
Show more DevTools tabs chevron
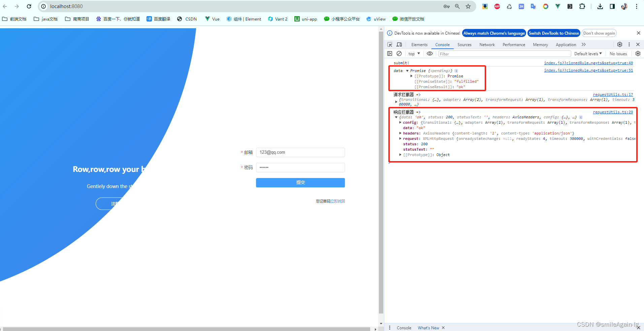point(583,44)
